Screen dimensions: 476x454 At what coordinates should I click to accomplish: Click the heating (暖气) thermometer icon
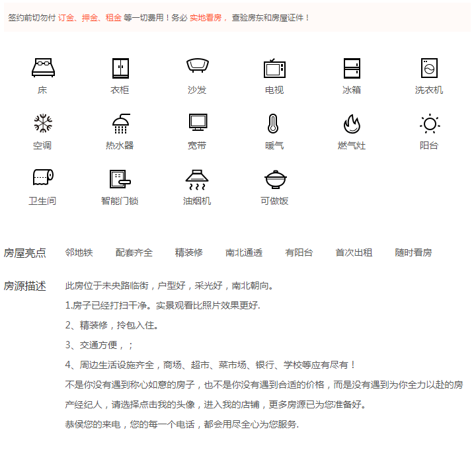pos(273,124)
